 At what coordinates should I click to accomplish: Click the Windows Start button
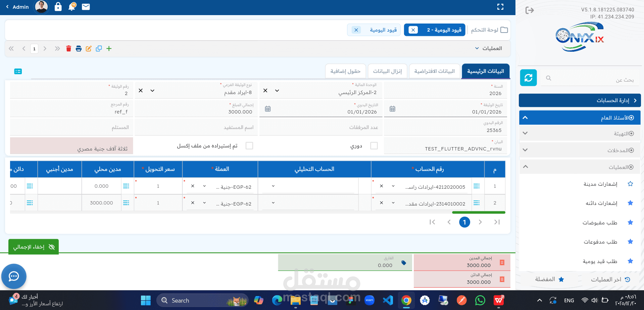[x=146, y=300]
